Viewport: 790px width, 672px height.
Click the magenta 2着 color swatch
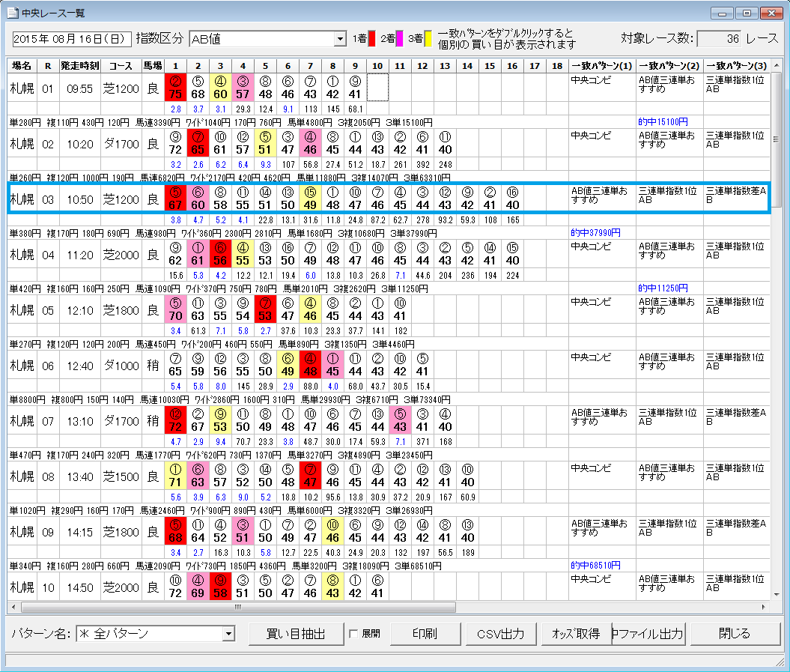(x=400, y=39)
